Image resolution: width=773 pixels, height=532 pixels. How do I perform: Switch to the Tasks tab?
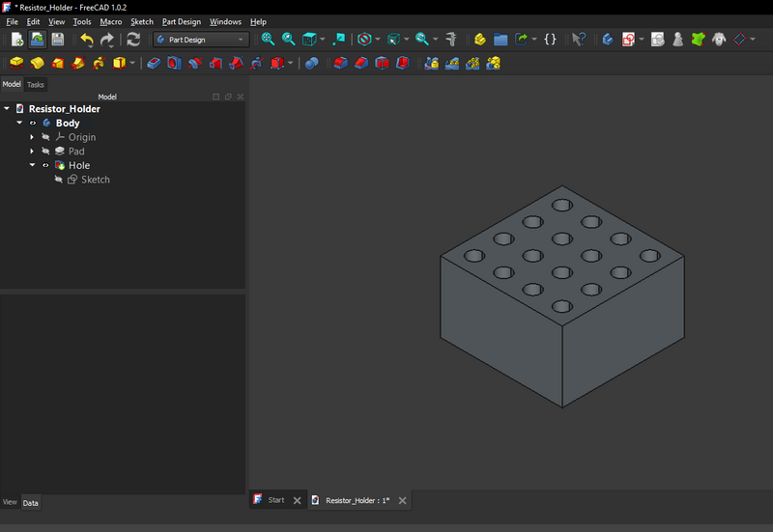(35, 85)
